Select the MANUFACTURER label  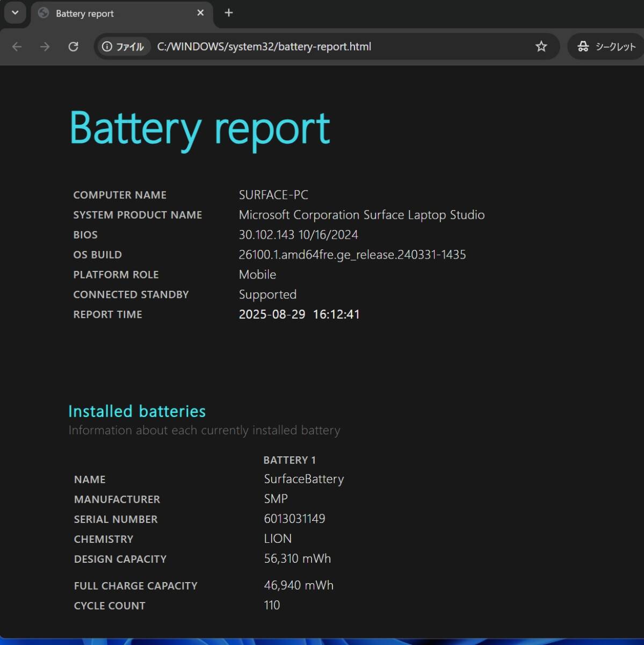coord(117,499)
